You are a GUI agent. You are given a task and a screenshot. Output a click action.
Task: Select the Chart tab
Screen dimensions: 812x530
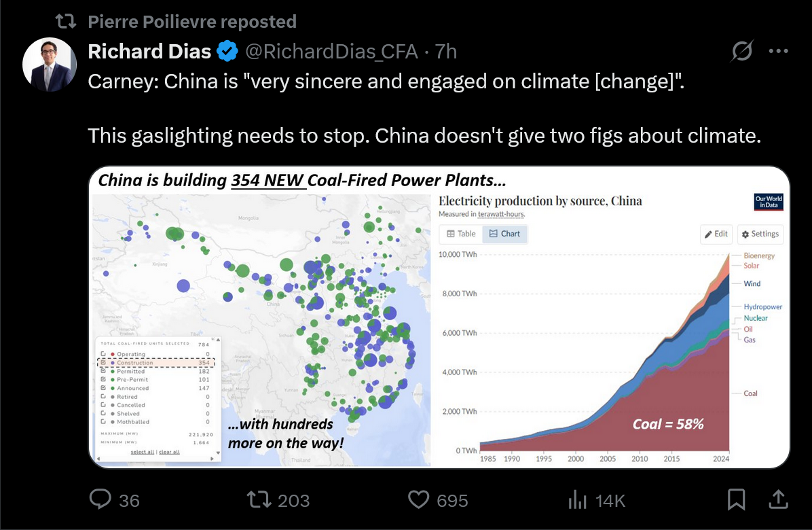(x=505, y=234)
